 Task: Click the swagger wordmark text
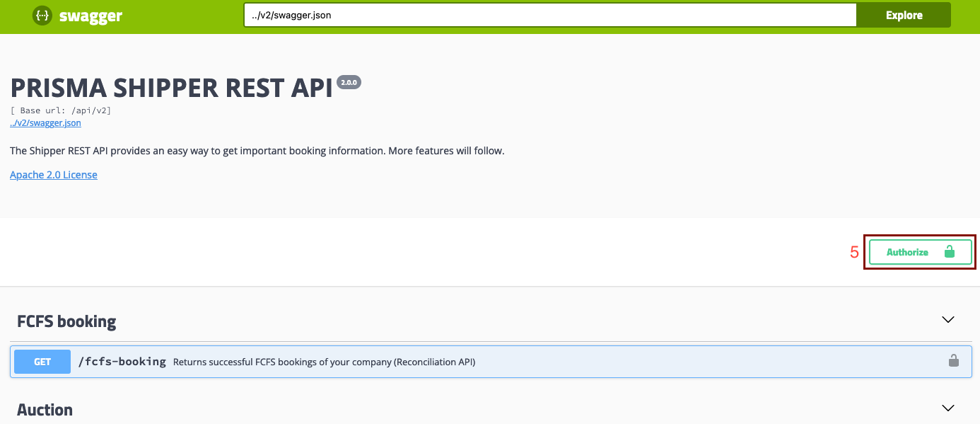[x=91, y=16]
